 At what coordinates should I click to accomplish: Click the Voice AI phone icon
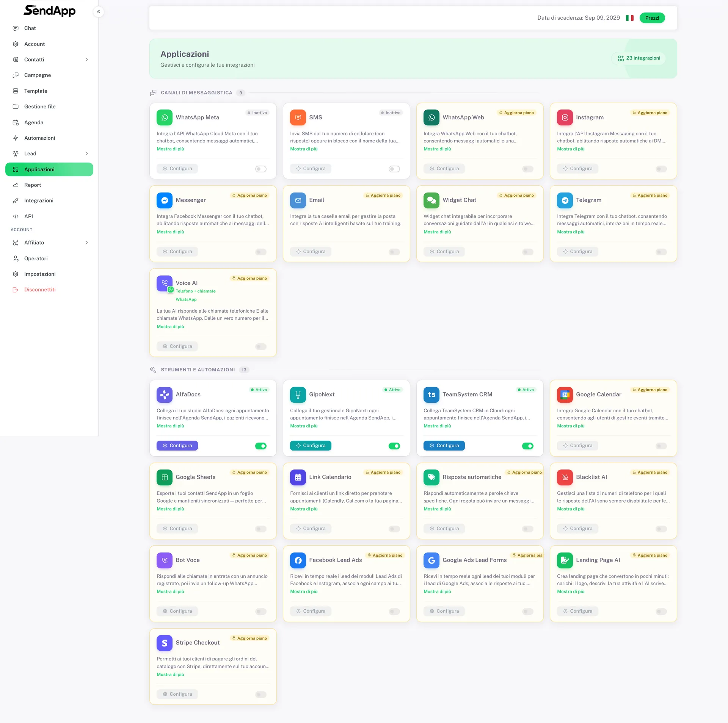coord(165,283)
